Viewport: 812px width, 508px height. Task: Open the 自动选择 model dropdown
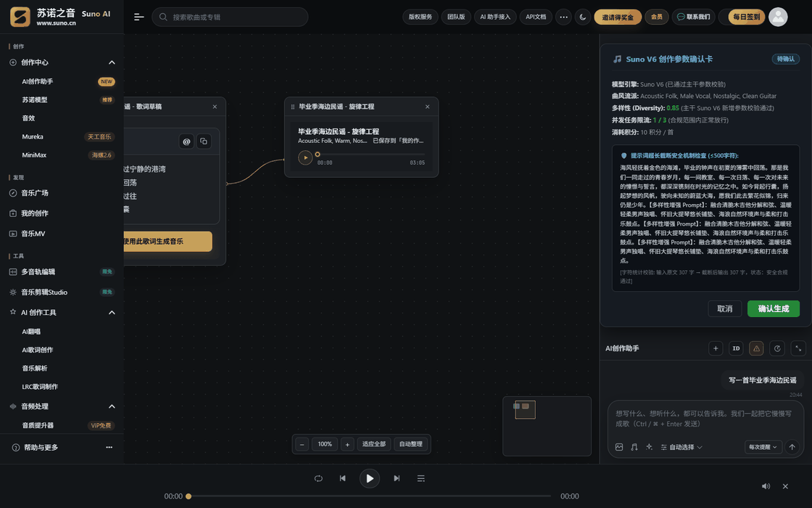click(681, 447)
